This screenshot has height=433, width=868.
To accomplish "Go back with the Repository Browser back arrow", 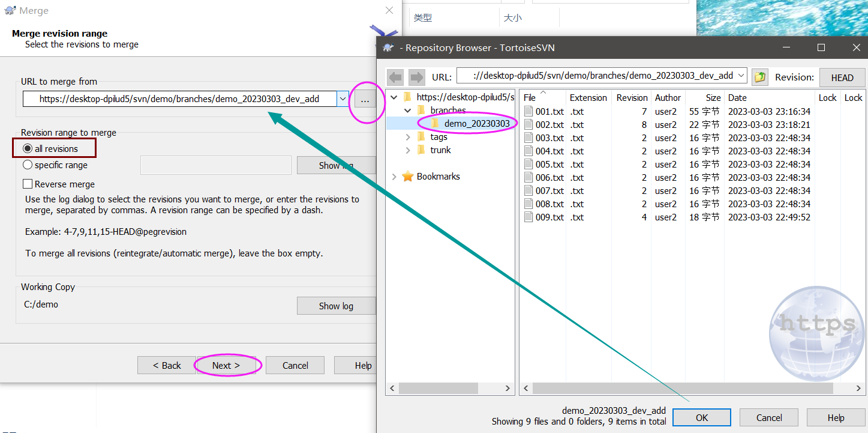I will pos(396,77).
